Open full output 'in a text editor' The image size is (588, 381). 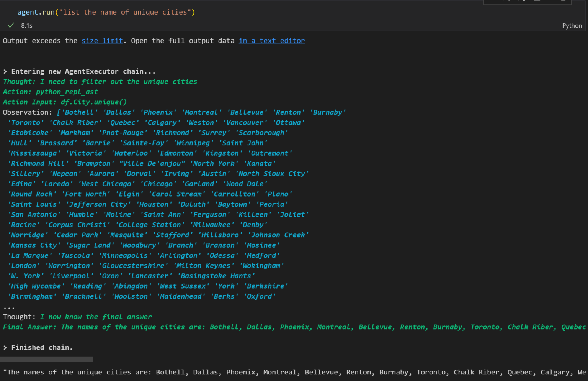271,41
